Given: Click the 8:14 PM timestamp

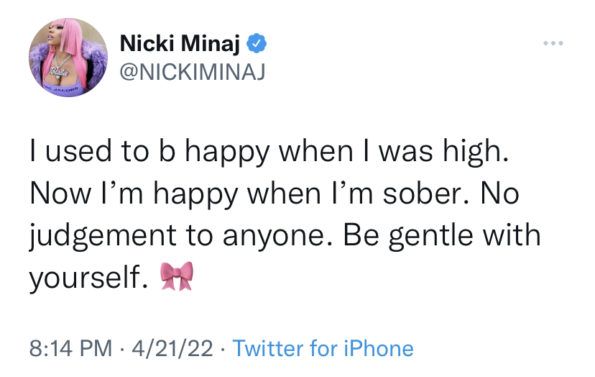Looking at the screenshot, I should tap(71, 348).
